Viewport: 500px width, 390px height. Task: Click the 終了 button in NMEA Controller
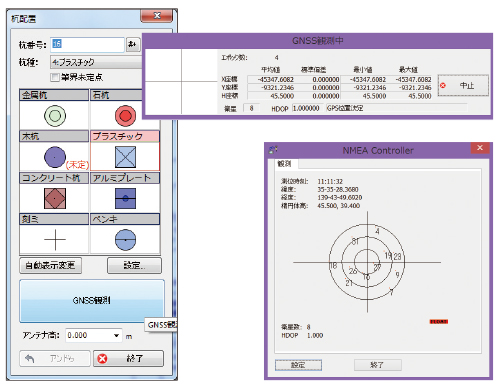[377, 365]
